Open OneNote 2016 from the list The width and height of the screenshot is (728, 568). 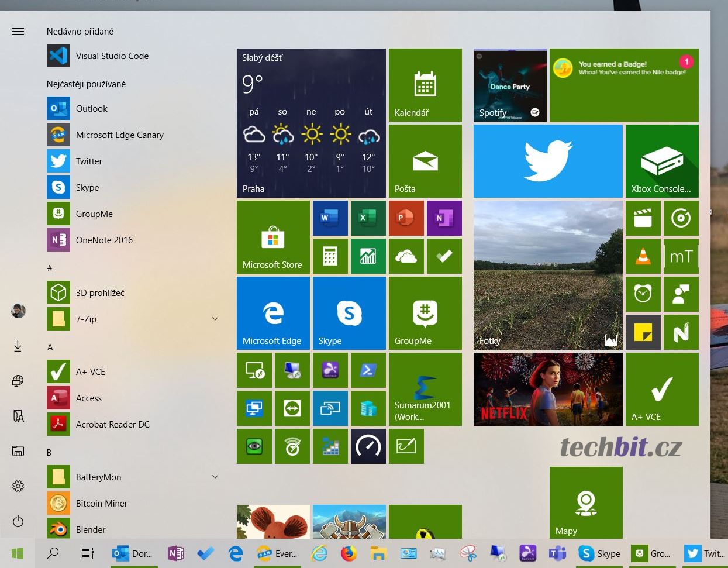tap(133, 240)
